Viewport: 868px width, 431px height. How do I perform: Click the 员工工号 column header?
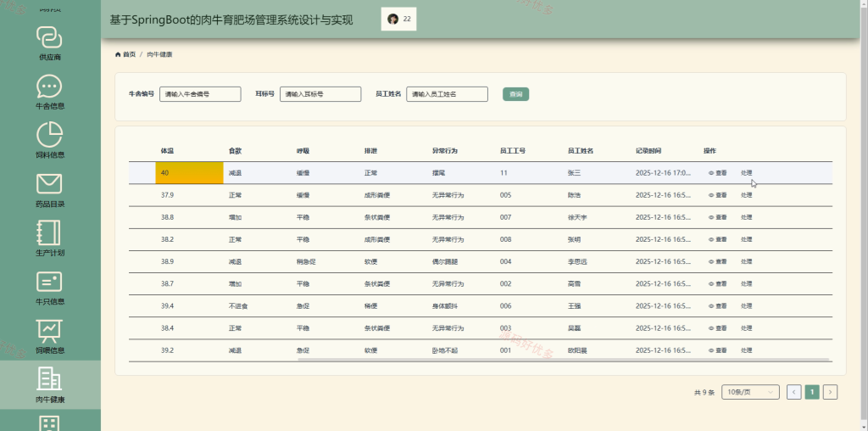coord(513,151)
